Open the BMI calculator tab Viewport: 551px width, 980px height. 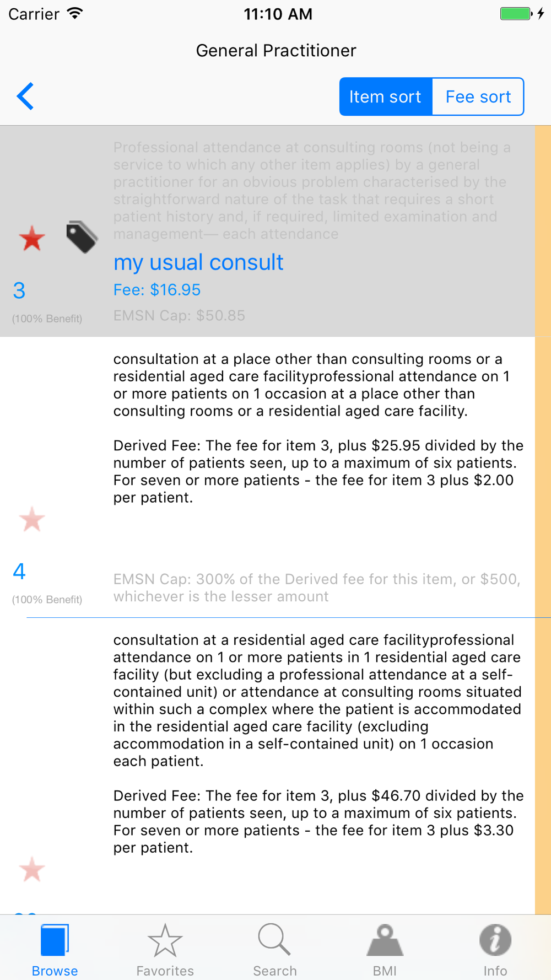(x=385, y=949)
